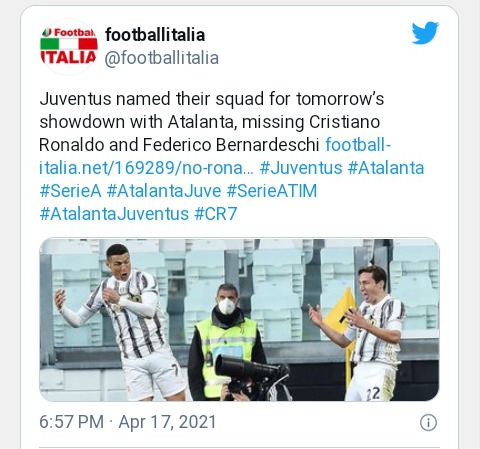
Task: Open the #AtalantaJuventus hashtag
Action: [114, 214]
